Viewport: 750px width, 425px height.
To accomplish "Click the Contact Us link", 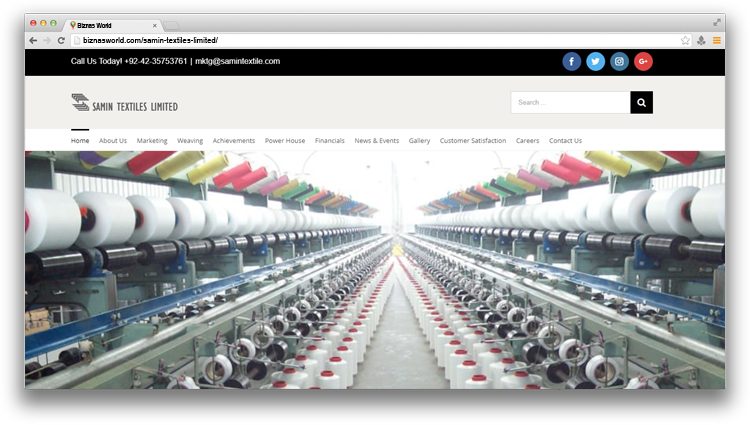I will (x=565, y=141).
